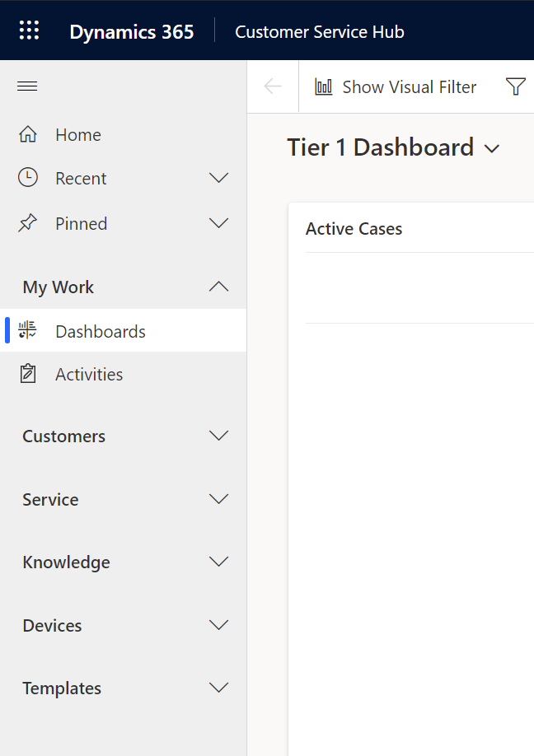Go to Dynamics 365 home link

[x=132, y=31]
